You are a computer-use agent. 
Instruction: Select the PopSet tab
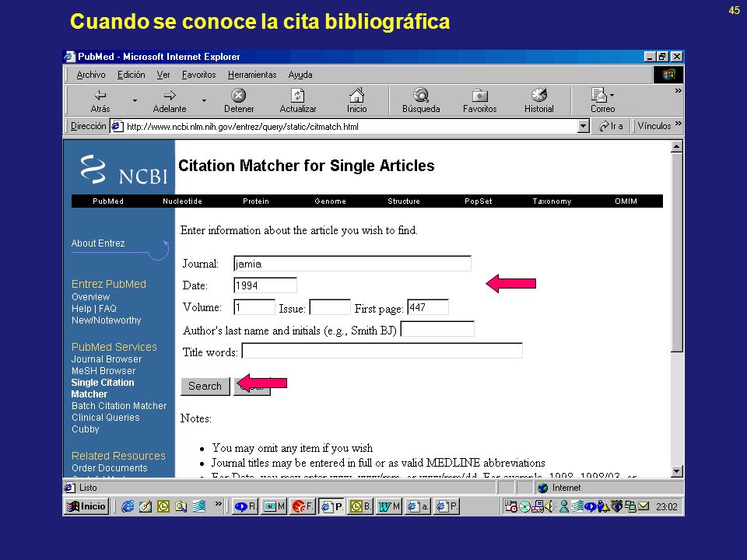[479, 201]
